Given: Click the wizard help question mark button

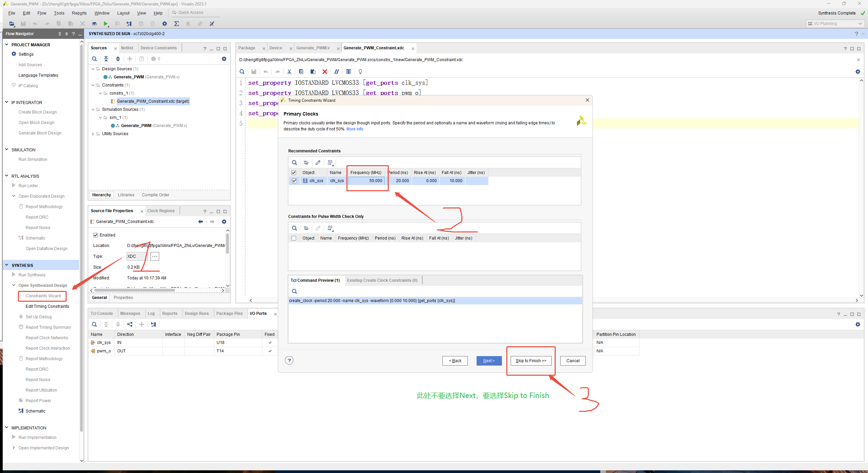Looking at the screenshot, I should (289, 360).
